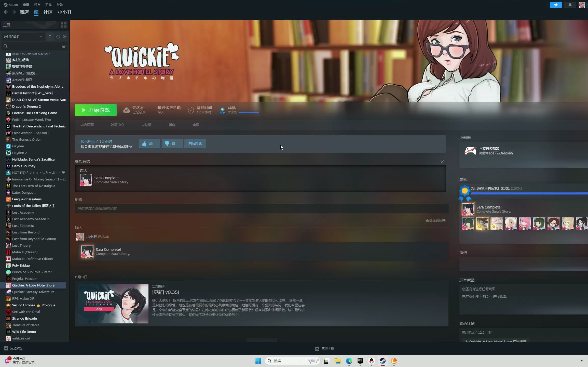Open the 讨论区 link

pos(146,125)
